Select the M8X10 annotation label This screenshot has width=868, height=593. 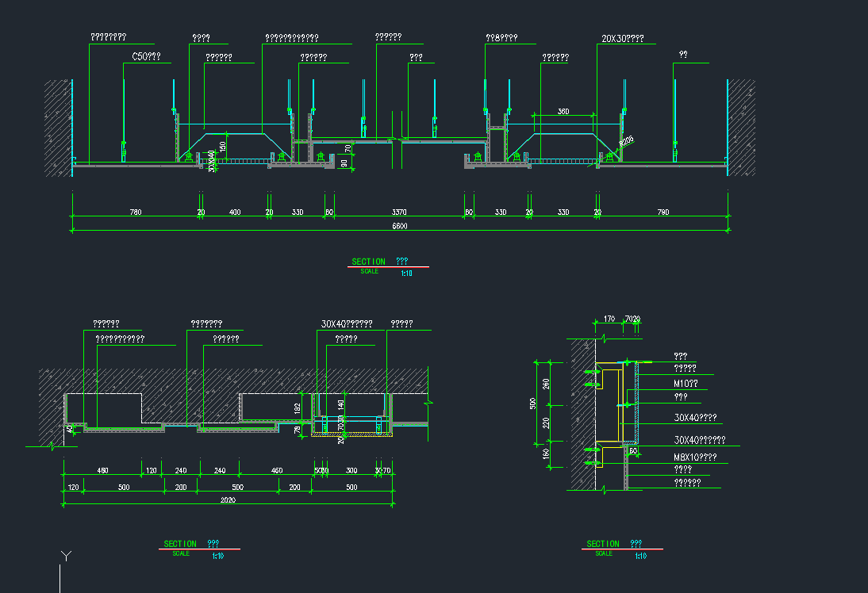click(695, 457)
